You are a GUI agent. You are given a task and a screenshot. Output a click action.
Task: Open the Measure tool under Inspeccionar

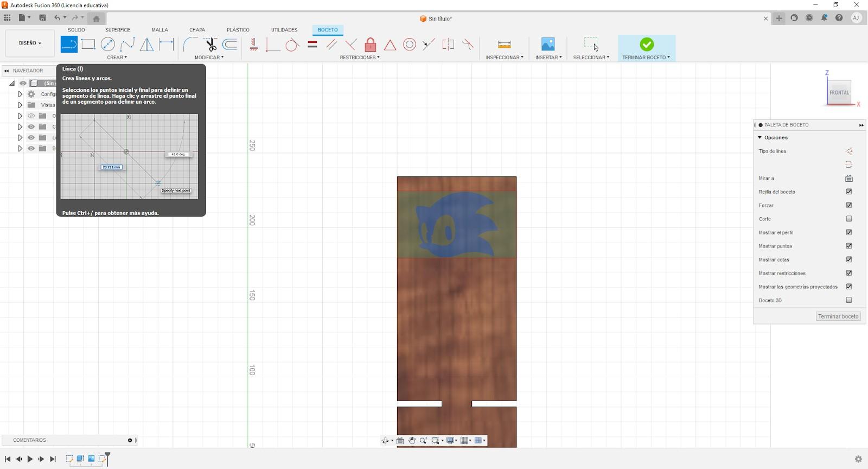pyautogui.click(x=504, y=45)
